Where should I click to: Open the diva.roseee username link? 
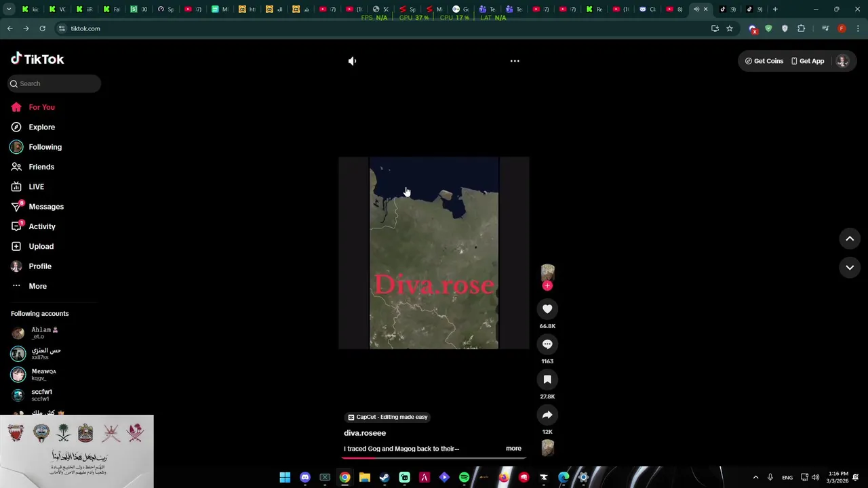coord(365,433)
